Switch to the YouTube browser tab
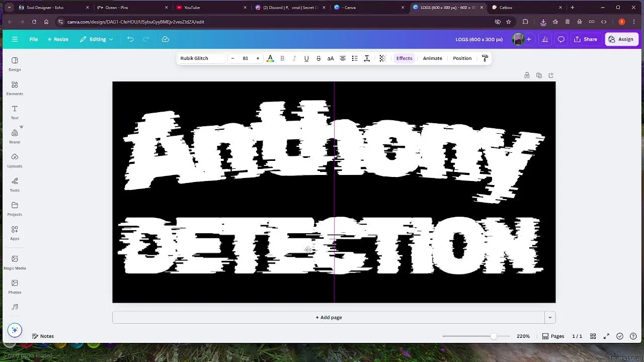This screenshot has height=362, width=644. click(212, 8)
